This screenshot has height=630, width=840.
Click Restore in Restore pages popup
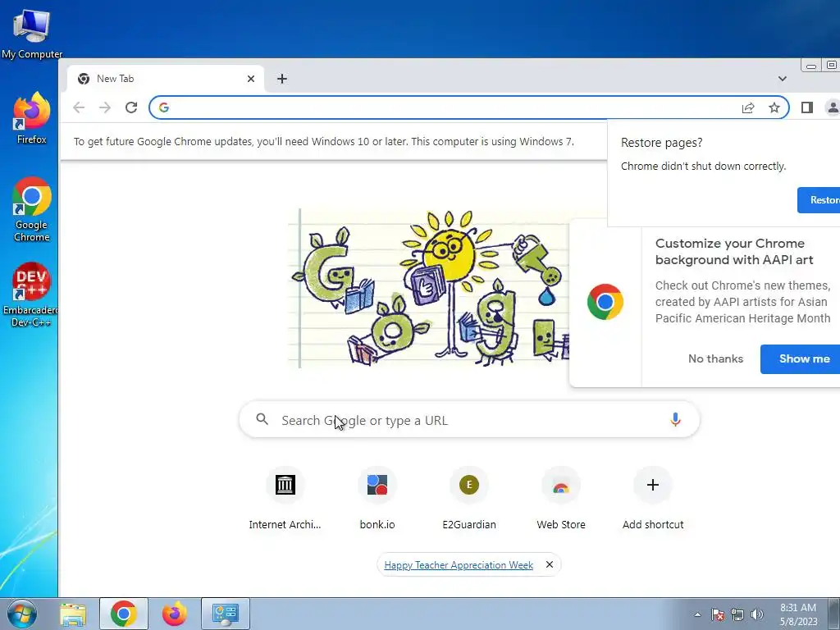[819, 200]
